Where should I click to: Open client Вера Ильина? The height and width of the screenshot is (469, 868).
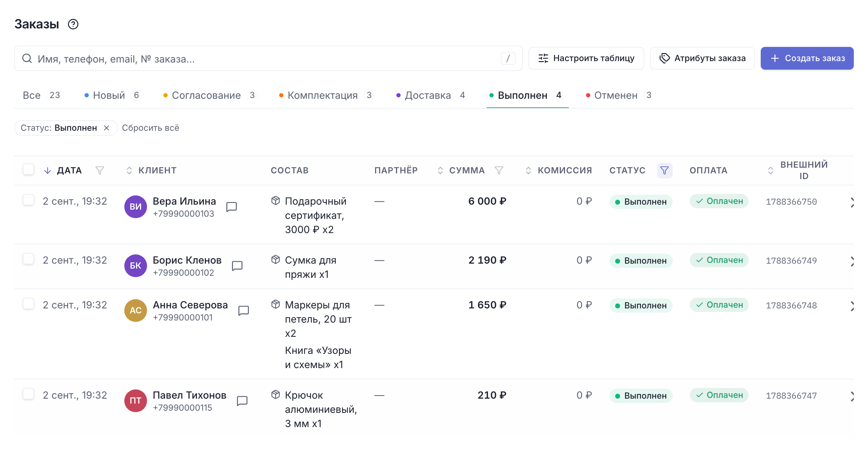pyautogui.click(x=184, y=201)
